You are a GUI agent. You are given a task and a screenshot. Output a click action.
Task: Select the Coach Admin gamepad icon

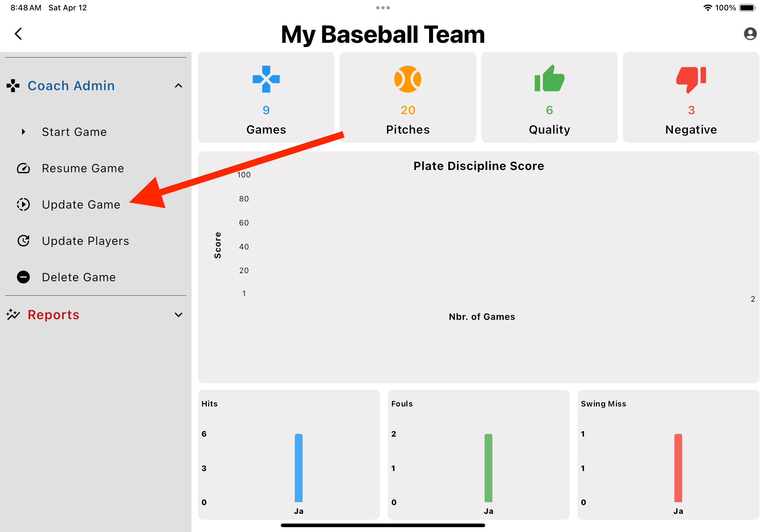13,86
